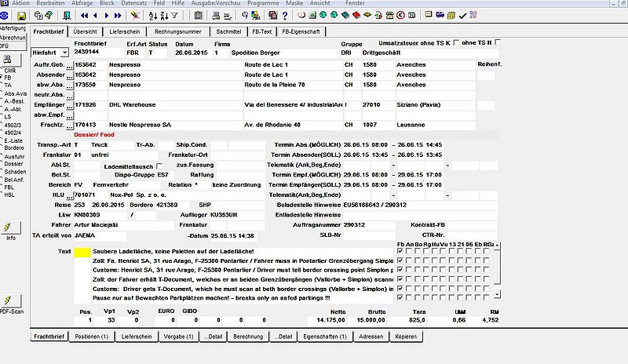Image resolution: width=628 pixels, height=364 pixels.
Task: Go to the previous record arrow
Action: 95,16
